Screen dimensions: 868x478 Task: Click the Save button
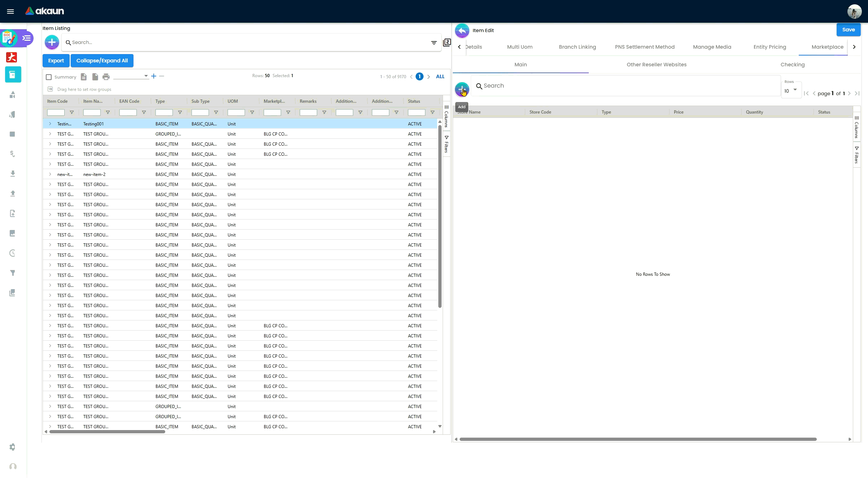coord(848,30)
